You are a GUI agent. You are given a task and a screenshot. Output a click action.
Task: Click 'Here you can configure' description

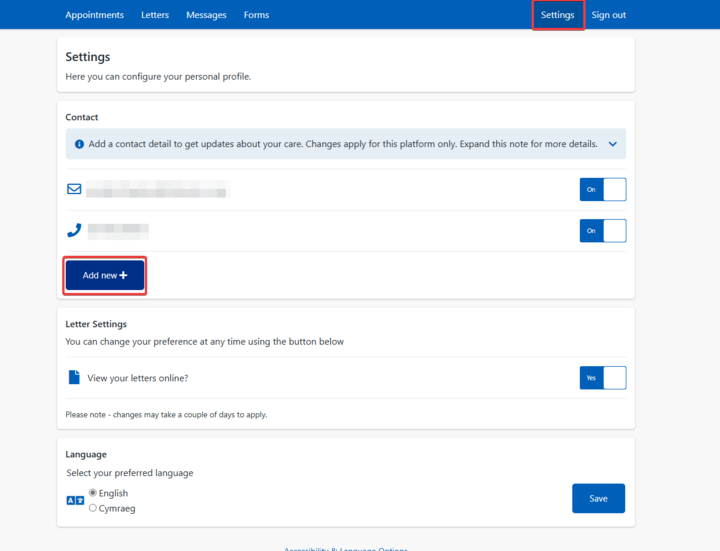[x=158, y=77]
